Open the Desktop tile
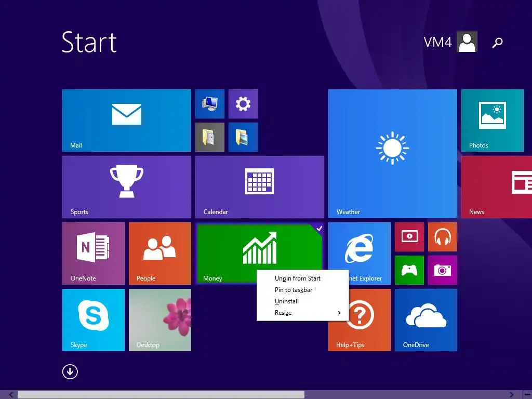This screenshot has width=532, height=399. tap(160, 320)
